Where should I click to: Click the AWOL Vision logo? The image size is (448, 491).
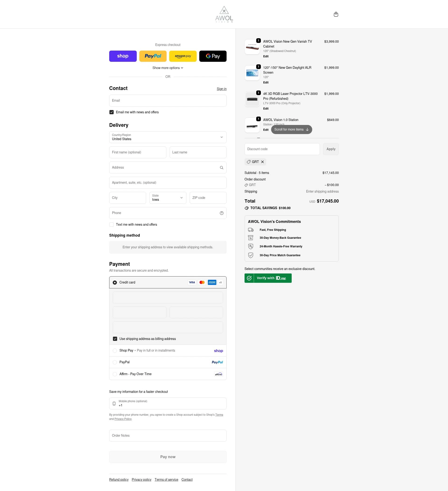click(x=224, y=14)
